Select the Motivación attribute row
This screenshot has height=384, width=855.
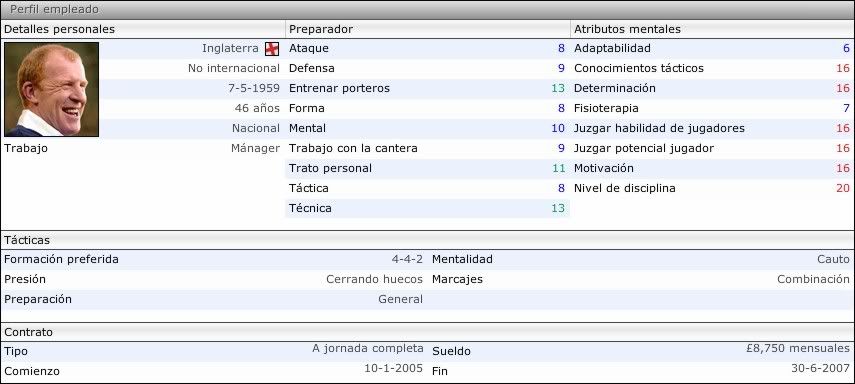tap(712, 169)
